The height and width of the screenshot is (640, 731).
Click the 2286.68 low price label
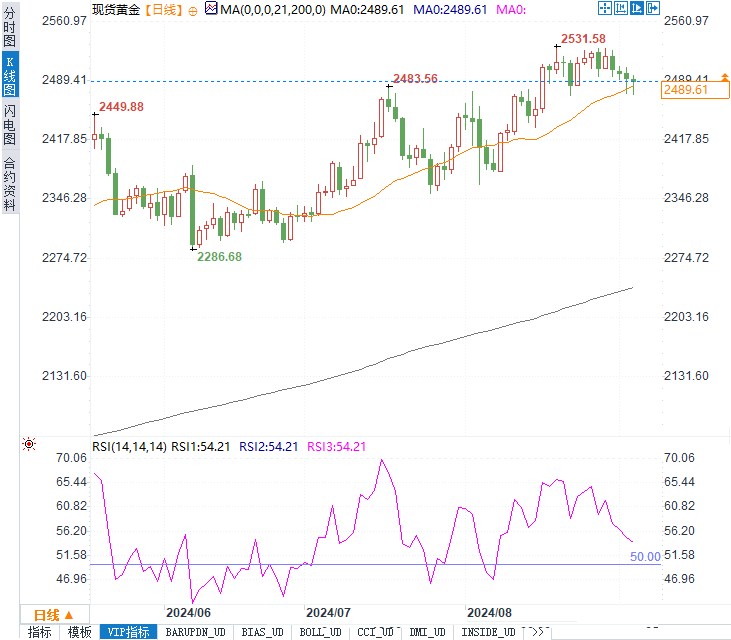(219, 257)
